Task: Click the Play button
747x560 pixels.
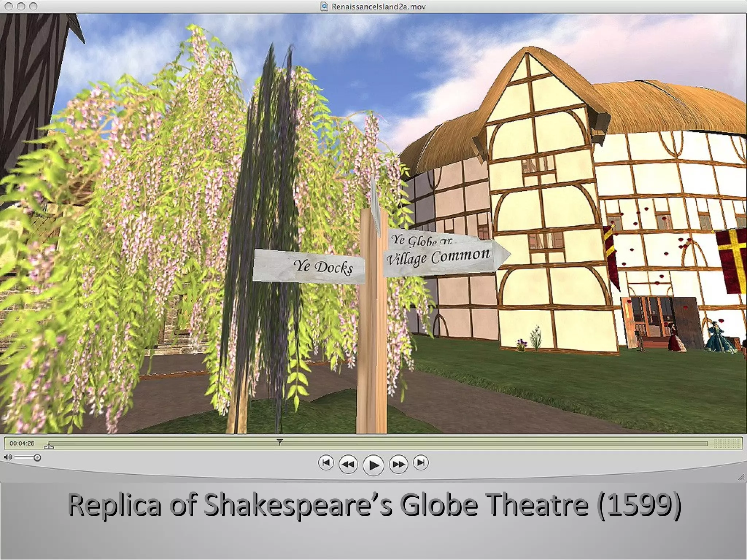Action: [373, 465]
